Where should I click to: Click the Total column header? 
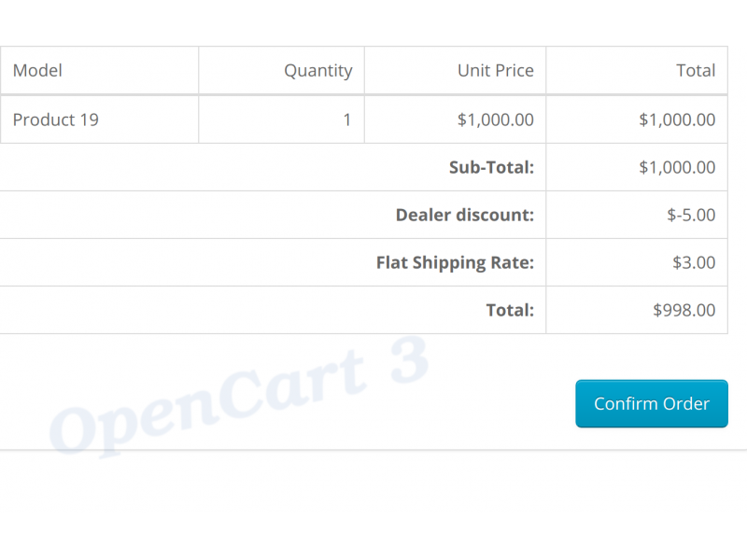click(637, 71)
